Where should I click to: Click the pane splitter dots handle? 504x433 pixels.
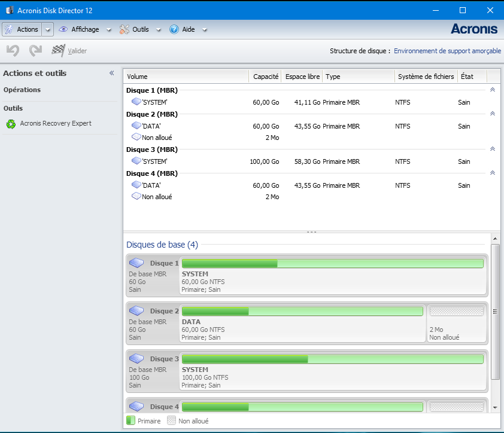pyautogui.click(x=311, y=232)
